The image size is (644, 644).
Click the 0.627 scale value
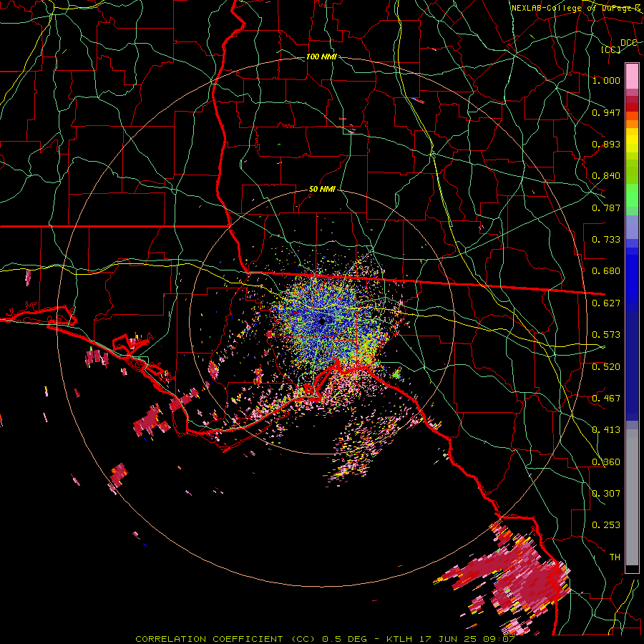(x=606, y=303)
